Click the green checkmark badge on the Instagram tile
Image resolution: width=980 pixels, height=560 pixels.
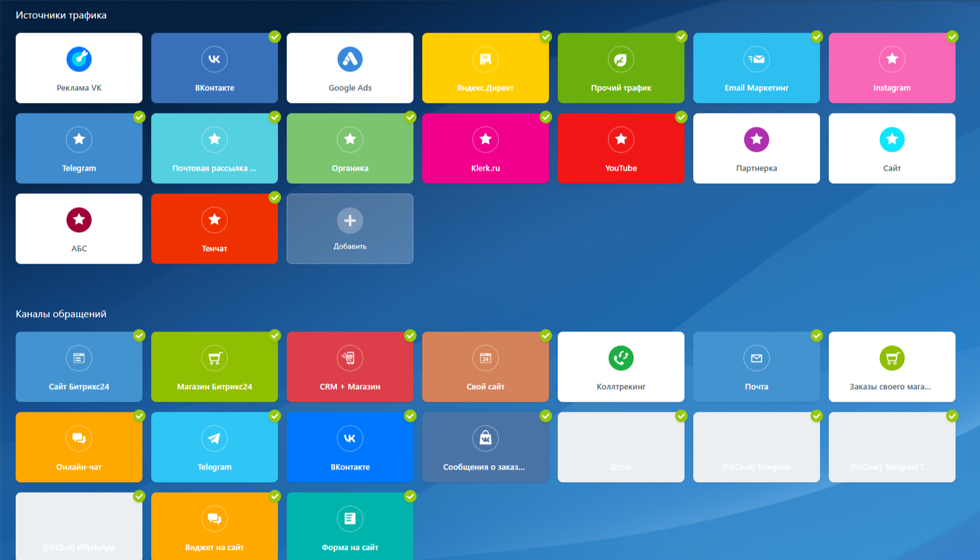[952, 36]
